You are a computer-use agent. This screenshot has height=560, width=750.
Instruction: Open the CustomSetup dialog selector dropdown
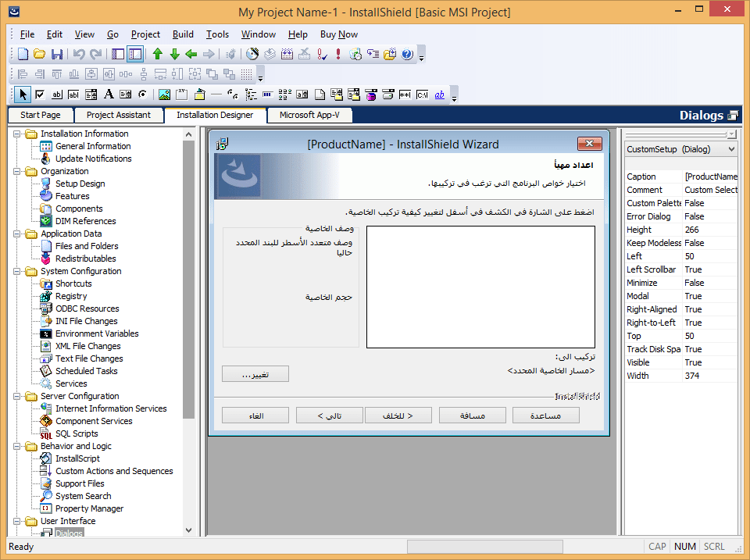pyautogui.click(x=733, y=148)
